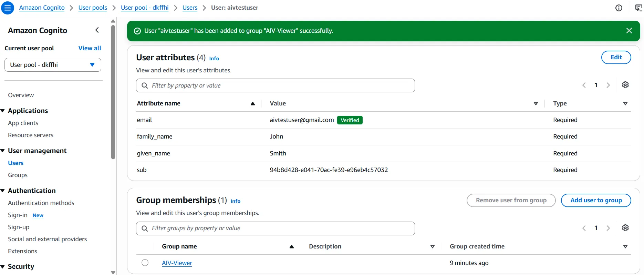Sort groups by Group created time arrow
Image resolution: width=644 pixels, height=275 pixels.
click(x=625, y=246)
